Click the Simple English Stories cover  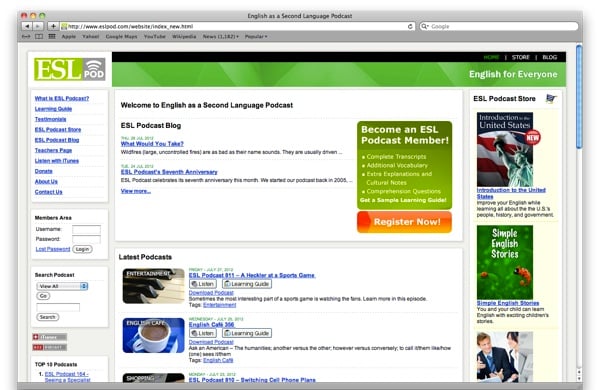[x=505, y=262]
